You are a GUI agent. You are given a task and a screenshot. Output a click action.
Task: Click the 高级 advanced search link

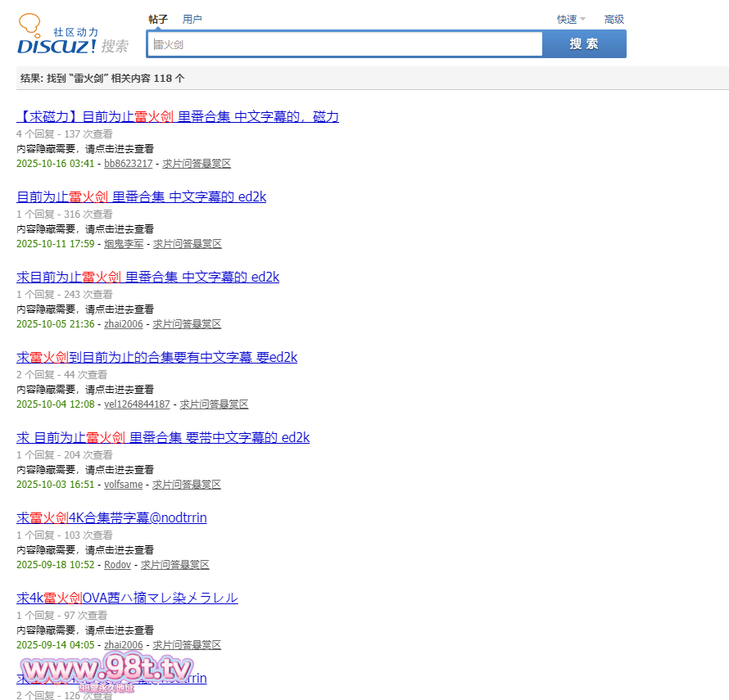[x=614, y=20]
